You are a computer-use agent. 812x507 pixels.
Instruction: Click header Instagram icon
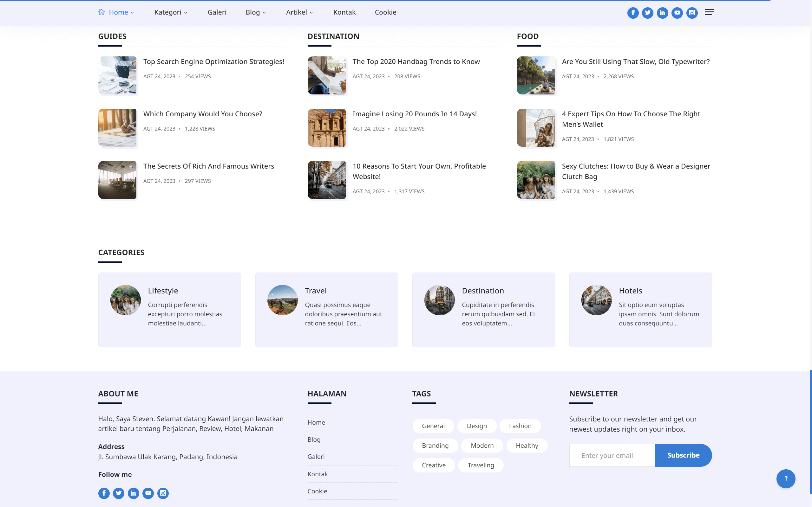[692, 13]
